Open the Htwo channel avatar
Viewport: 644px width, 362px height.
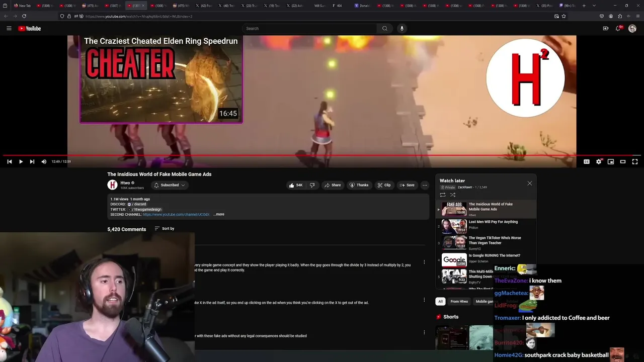[112, 185]
